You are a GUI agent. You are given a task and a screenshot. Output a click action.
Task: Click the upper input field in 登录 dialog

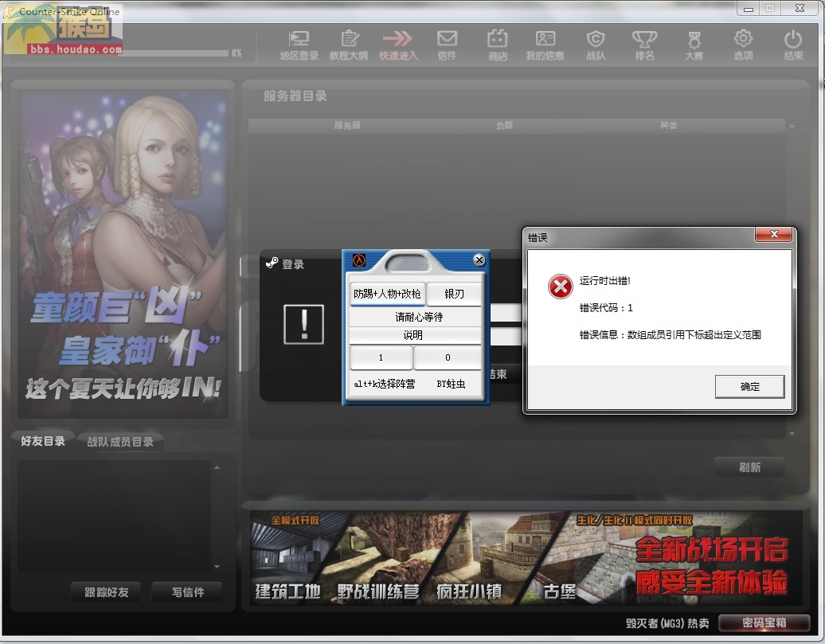click(x=506, y=314)
